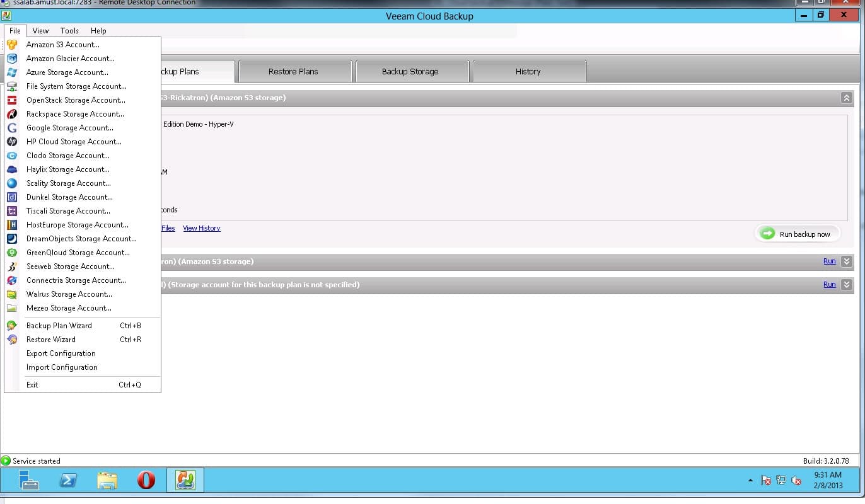Click the Scality Storage icon

click(12, 183)
